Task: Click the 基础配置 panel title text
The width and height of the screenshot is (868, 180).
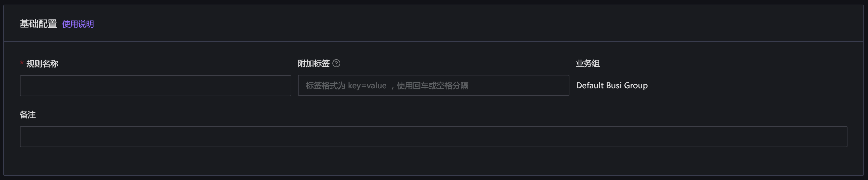Action: click(x=38, y=24)
